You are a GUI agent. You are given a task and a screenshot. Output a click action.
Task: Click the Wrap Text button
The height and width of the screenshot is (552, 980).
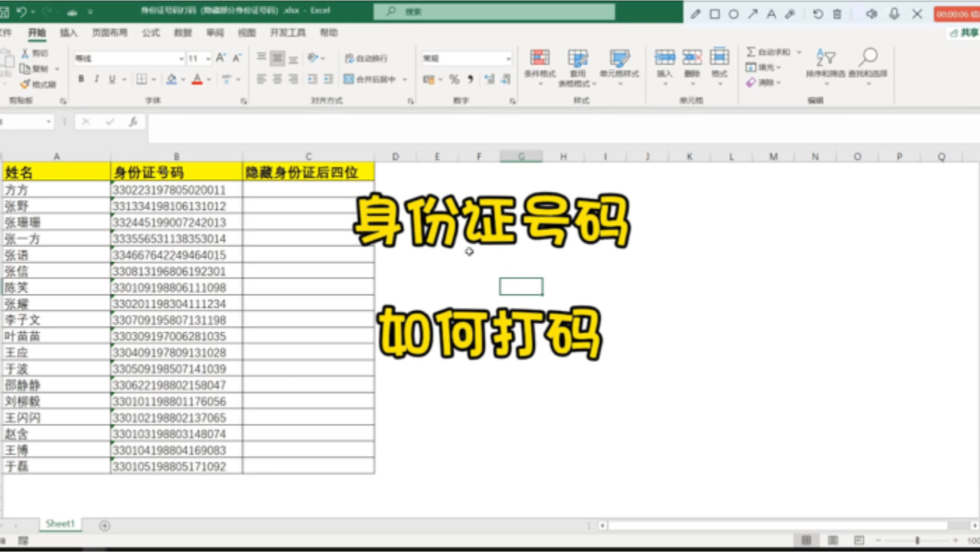pyautogui.click(x=366, y=58)
